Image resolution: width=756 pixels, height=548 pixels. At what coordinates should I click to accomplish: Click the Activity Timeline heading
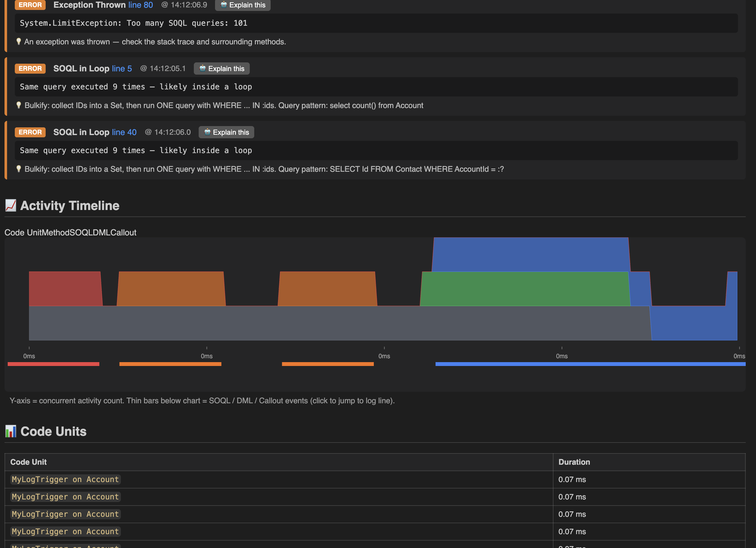click(x=70, y=205)
